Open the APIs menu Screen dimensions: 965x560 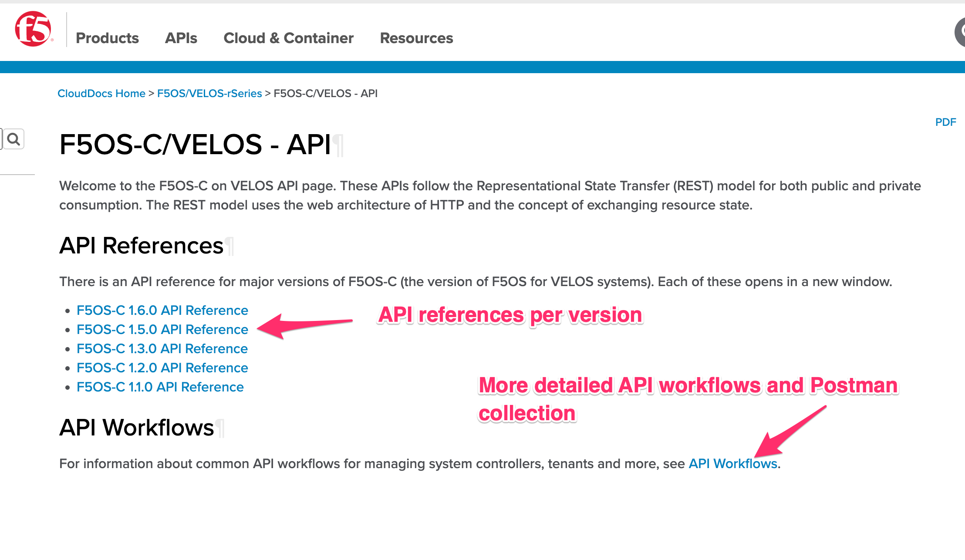[181, 38]
